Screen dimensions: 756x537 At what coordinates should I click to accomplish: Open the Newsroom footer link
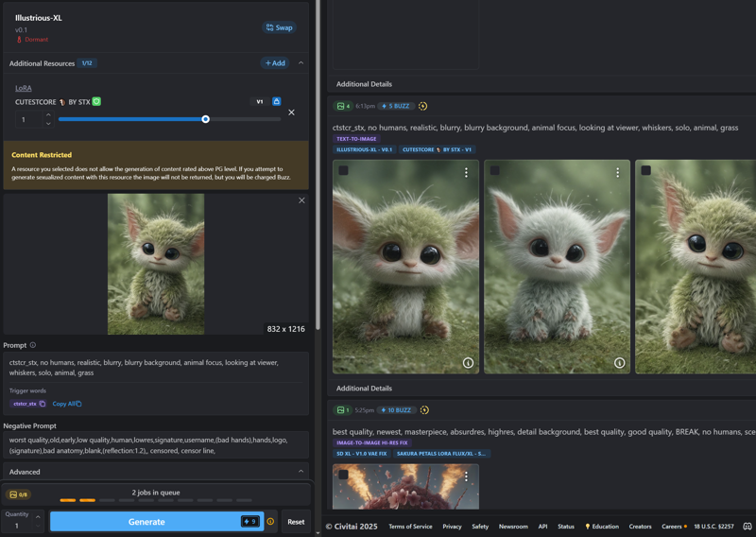(x=513, y=527)
